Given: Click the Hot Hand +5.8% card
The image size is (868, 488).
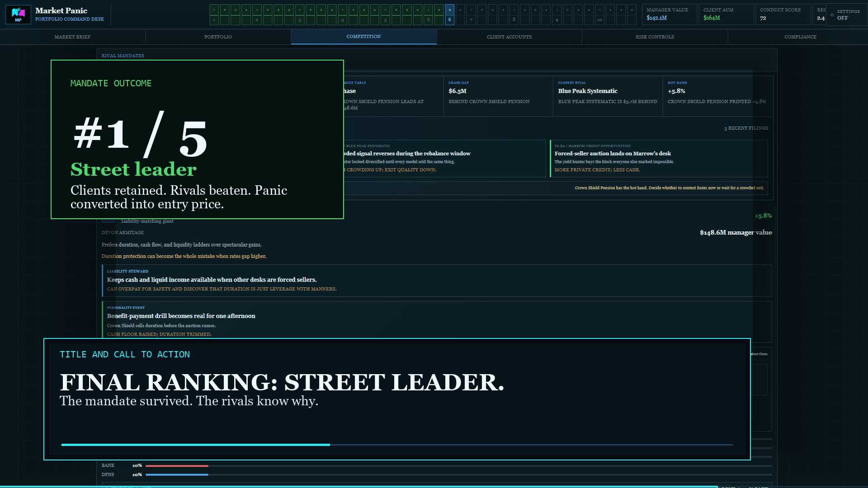Looking at the screenshot, I should [x=717, y=96].
